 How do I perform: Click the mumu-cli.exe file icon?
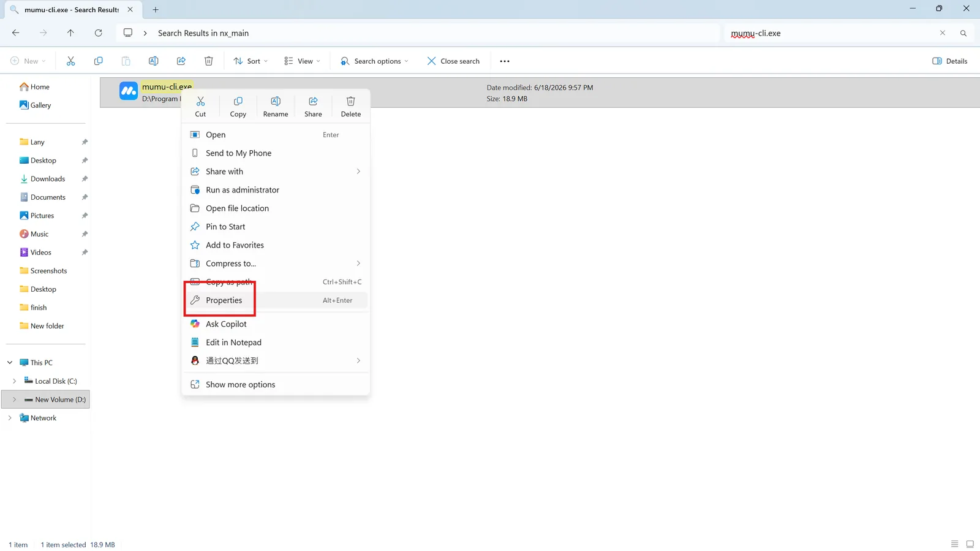pos(129,91)
